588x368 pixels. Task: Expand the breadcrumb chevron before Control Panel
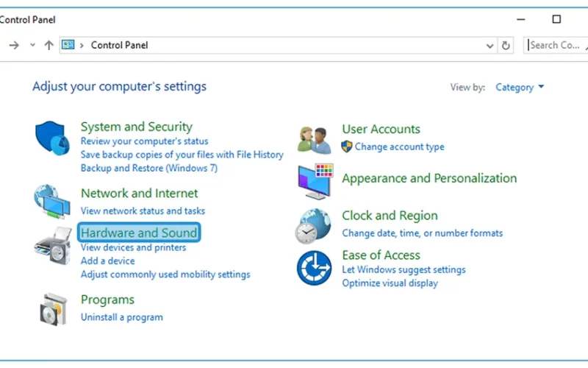[82, 46]
